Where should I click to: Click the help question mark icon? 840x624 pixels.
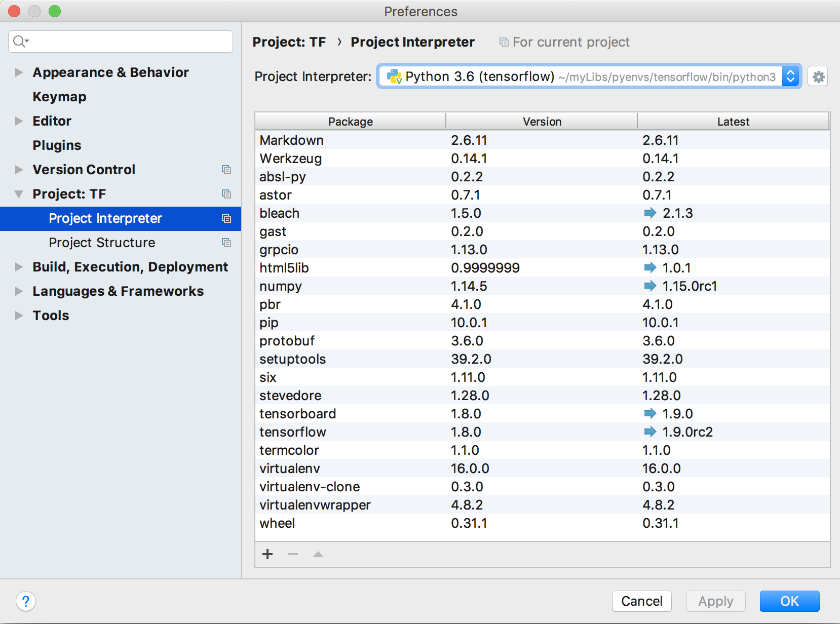26,601
